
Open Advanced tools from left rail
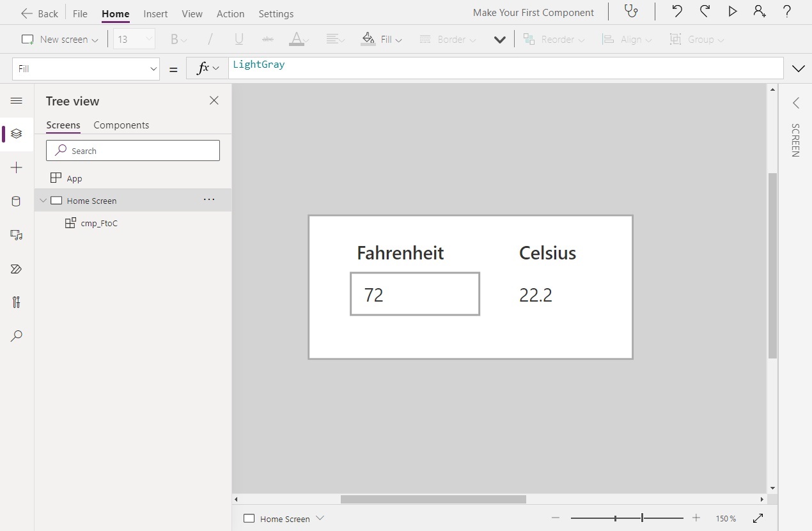coord(17,302)
